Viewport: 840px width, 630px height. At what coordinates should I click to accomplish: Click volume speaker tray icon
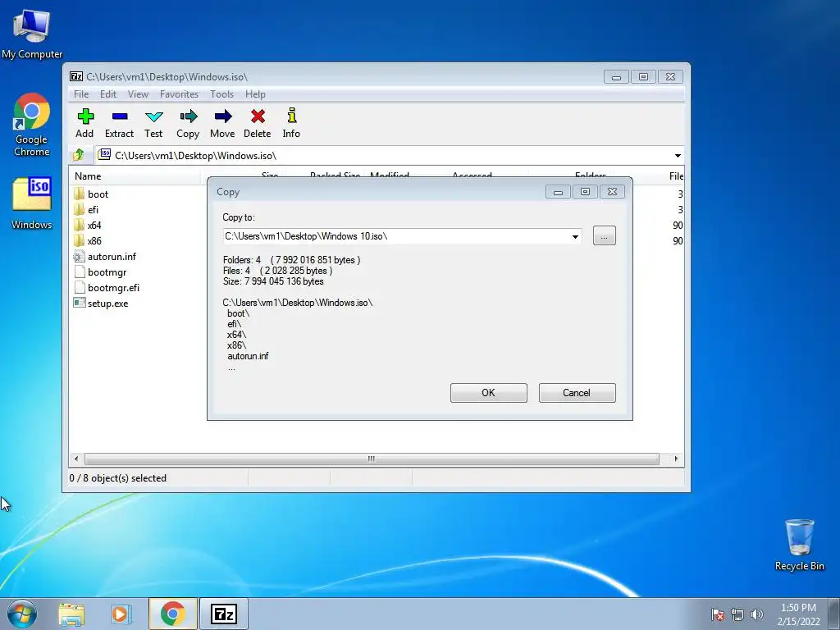coord(757,614)
